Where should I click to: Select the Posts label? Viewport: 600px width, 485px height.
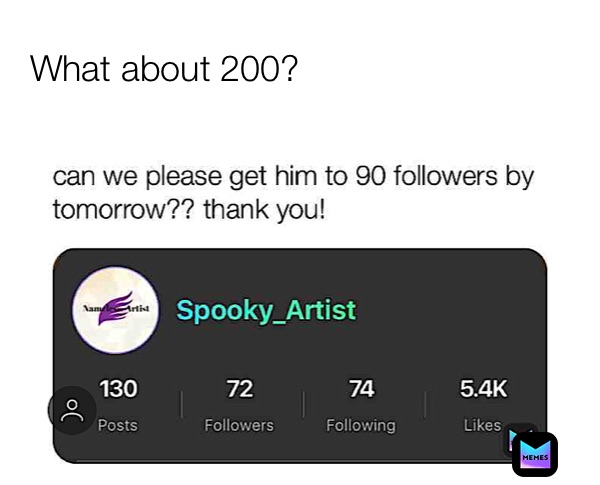(x=117, y=425)
